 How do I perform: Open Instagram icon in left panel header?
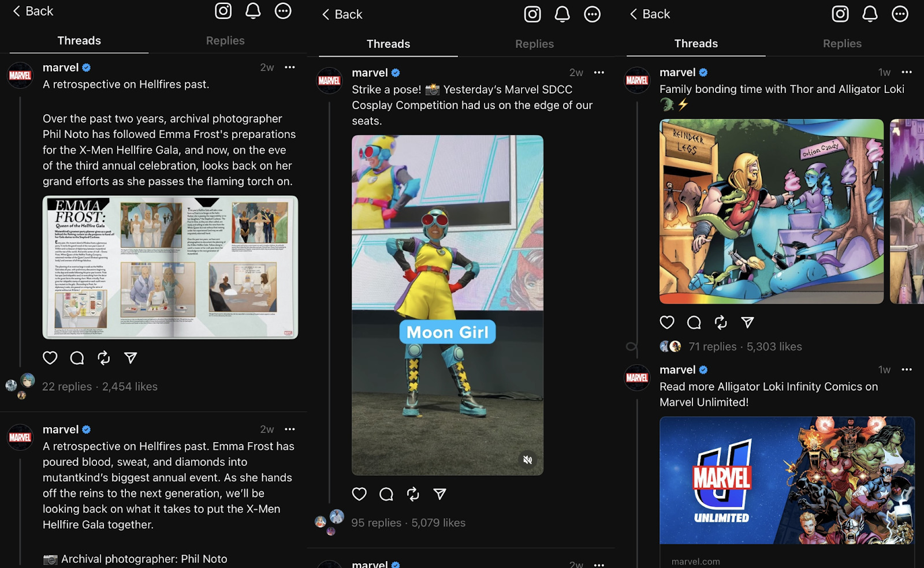(223, 11)
